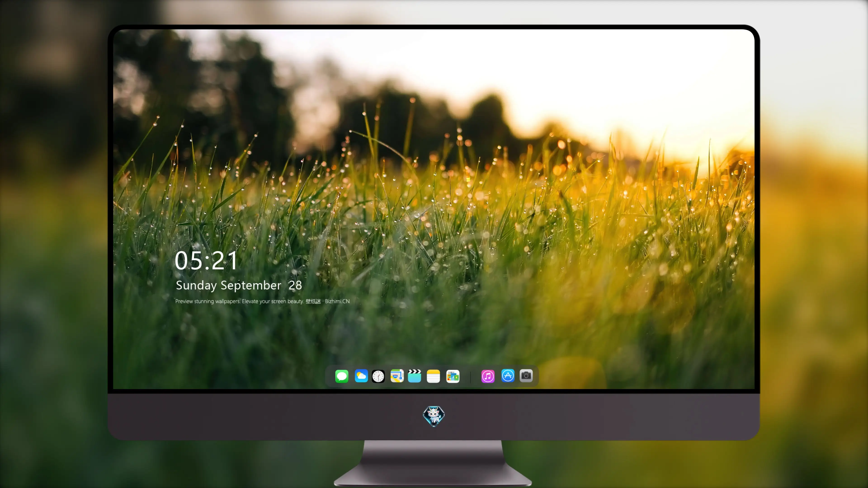This screenshot has width=868, height=488.
Task: Launch the iTunes Store music icon
Action: (x=488, y=376)
